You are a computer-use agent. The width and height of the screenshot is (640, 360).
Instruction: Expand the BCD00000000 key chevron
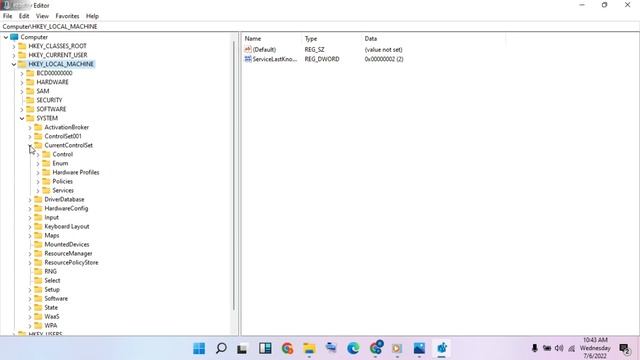click(x=22, y=73)
